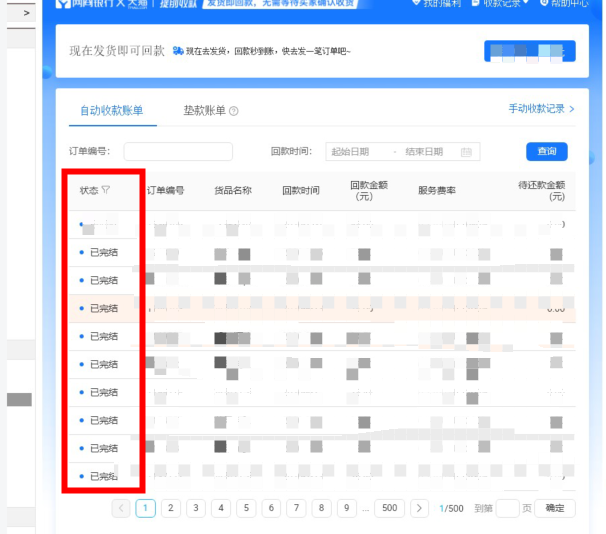Open the 手动收款记录 link
This screenshot has width=606, height=534.
pyautogui.click(x=541, y=109)
